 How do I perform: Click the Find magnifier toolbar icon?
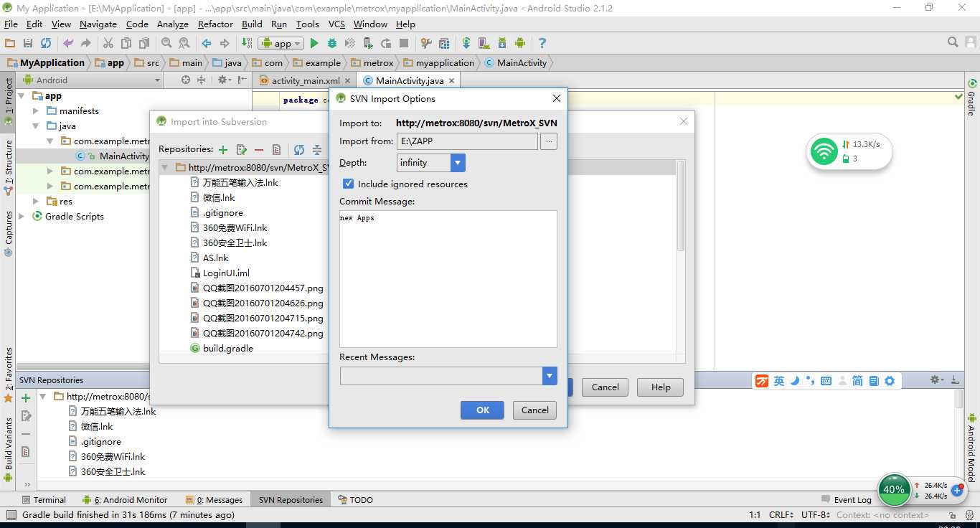click(x=166, y=43)
